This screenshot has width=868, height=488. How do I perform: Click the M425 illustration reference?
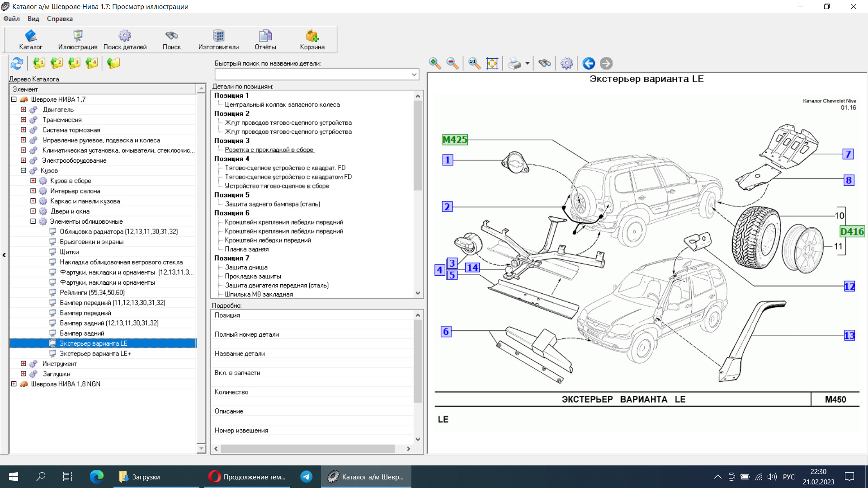click(455, 140)
